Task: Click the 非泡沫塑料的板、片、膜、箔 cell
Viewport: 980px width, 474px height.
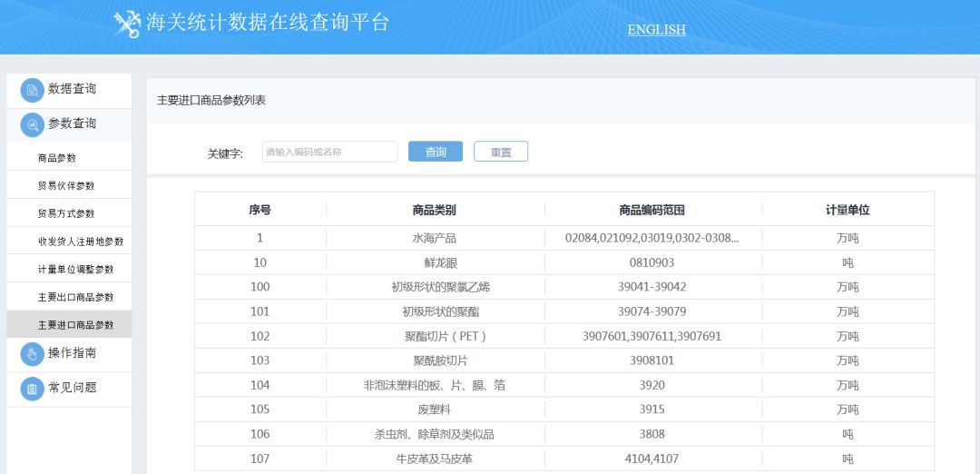Action: 435,385
